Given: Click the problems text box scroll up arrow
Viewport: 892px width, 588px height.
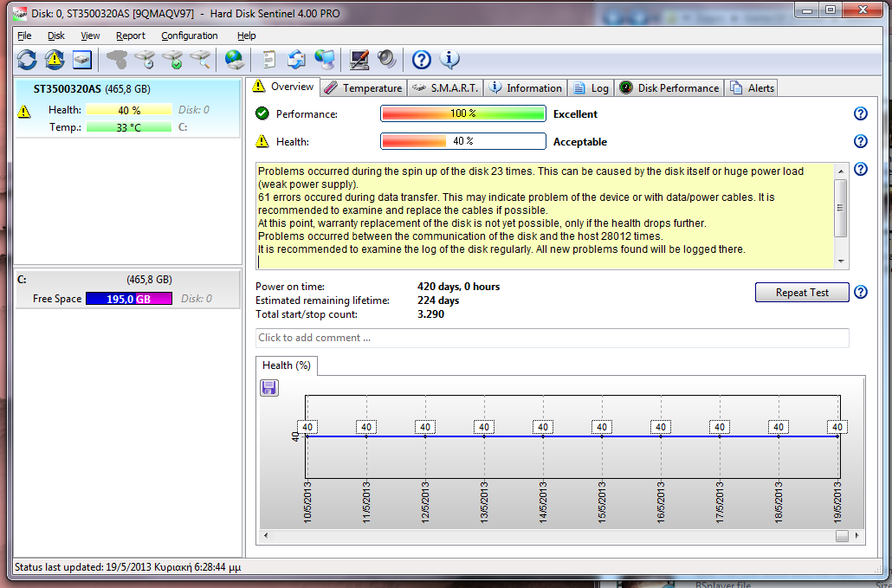Looking at the screenshot, I should 841,171.
